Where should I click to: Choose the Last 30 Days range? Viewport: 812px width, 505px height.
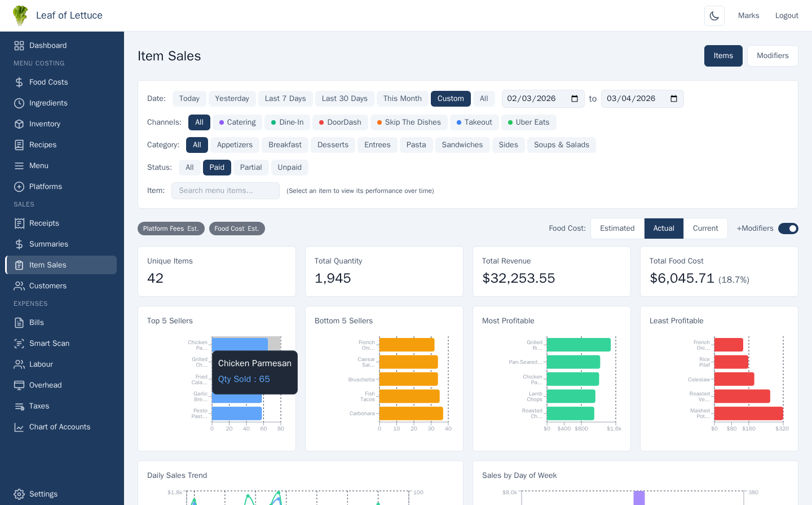point(344,99)
